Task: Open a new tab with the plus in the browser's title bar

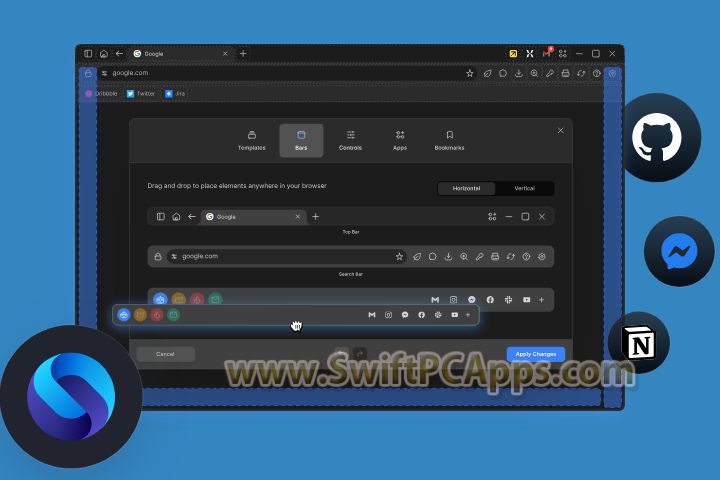Action: [243, 54]
